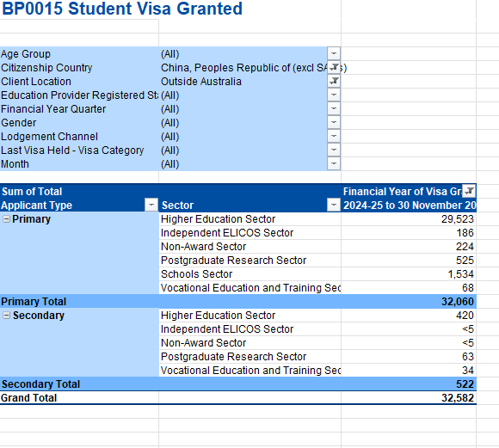Open Last Visa Held filter dropdown
The height and width of the screenshot is (448, 499).
click(x=334, y=150)
